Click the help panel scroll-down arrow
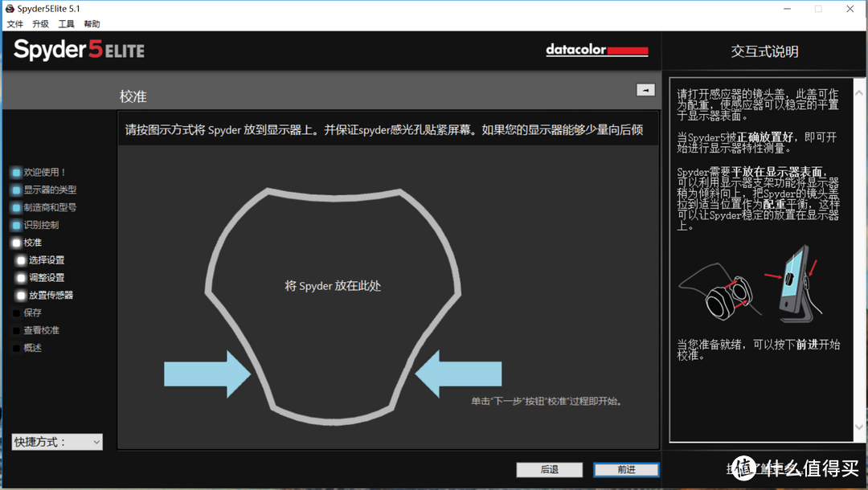This screenshot has width=868, height=490. point(859,427)
